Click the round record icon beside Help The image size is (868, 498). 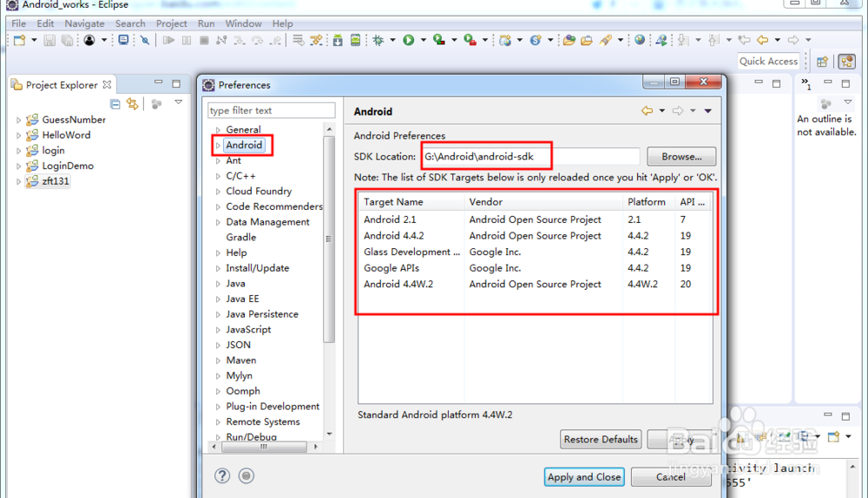(247, 475)
